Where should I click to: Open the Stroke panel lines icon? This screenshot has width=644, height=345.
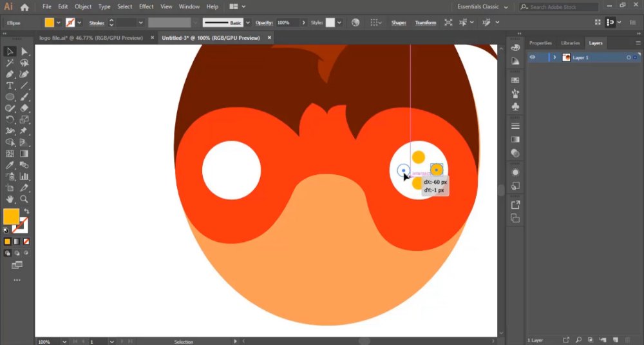click(x=515, y=126)
